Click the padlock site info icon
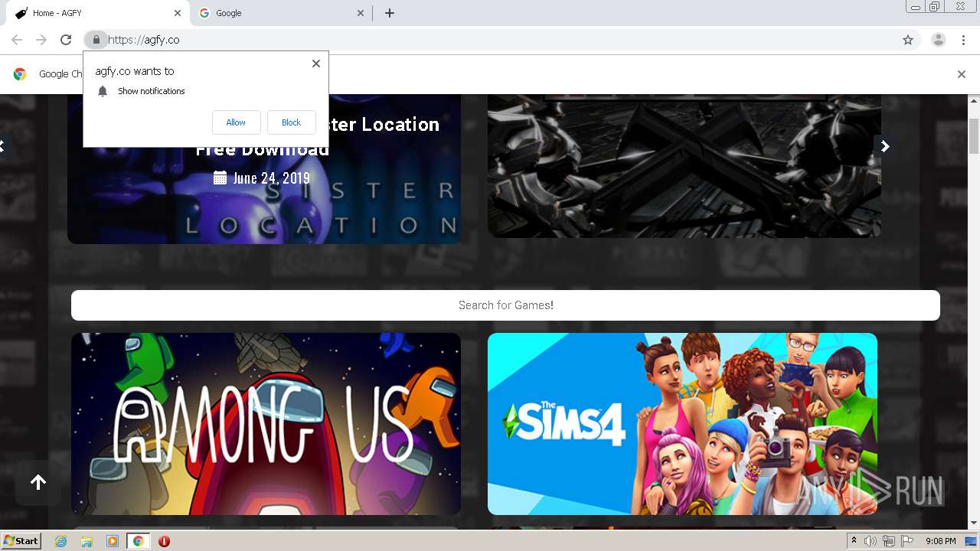980x551 pixels. click(x=96, y=40)
